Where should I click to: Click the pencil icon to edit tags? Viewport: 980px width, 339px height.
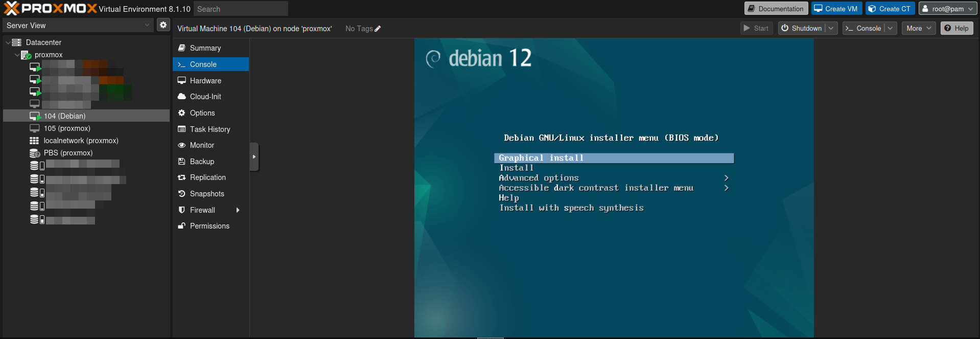(378, 29)
